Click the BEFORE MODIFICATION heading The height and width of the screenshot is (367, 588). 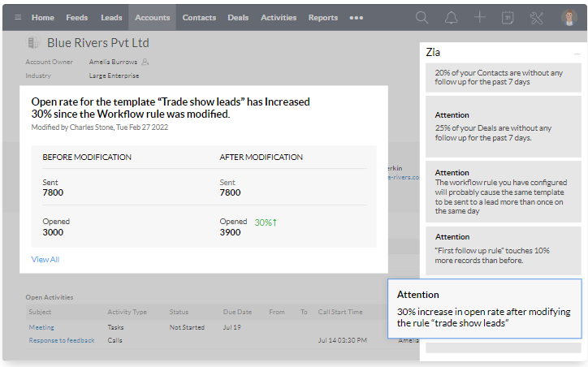(x=87, y=157)
